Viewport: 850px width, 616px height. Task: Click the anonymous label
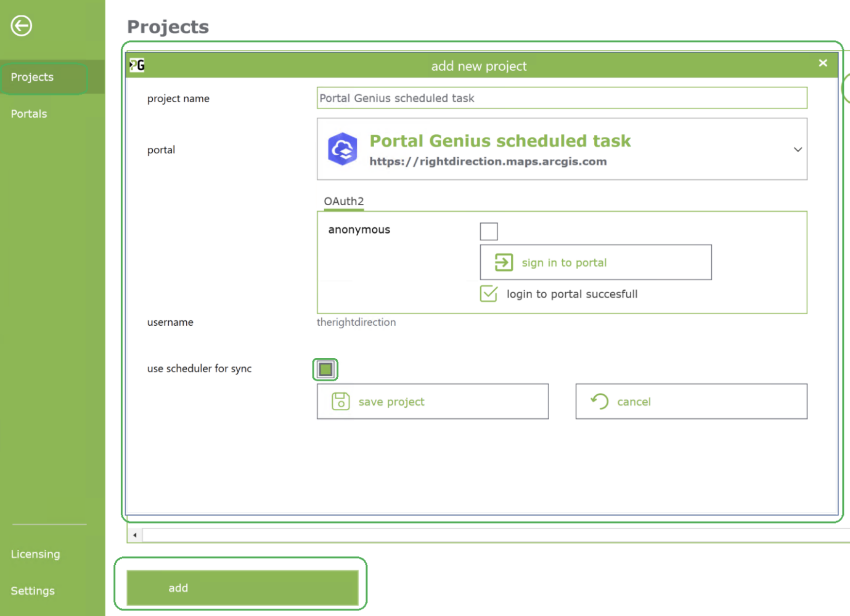point(359,230)
